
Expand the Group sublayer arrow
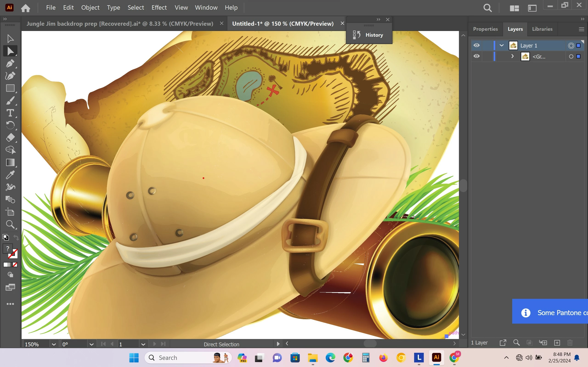512,56
